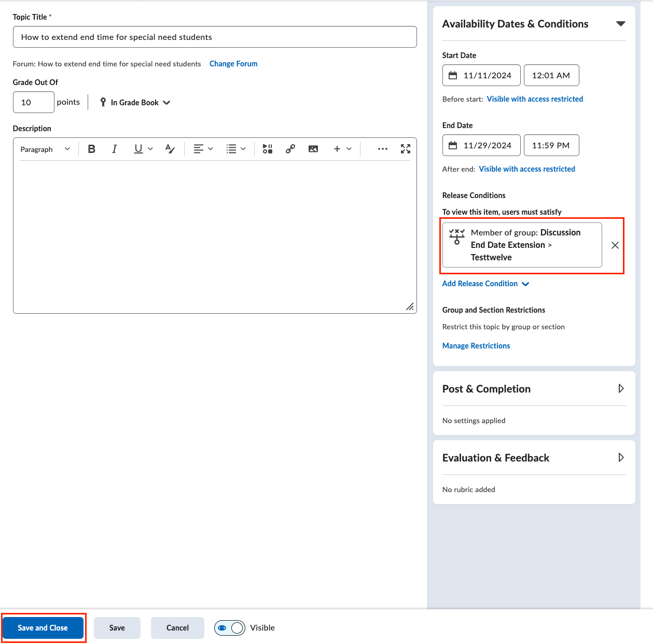Open the In Grade Book dropdown

pos(135,103)
